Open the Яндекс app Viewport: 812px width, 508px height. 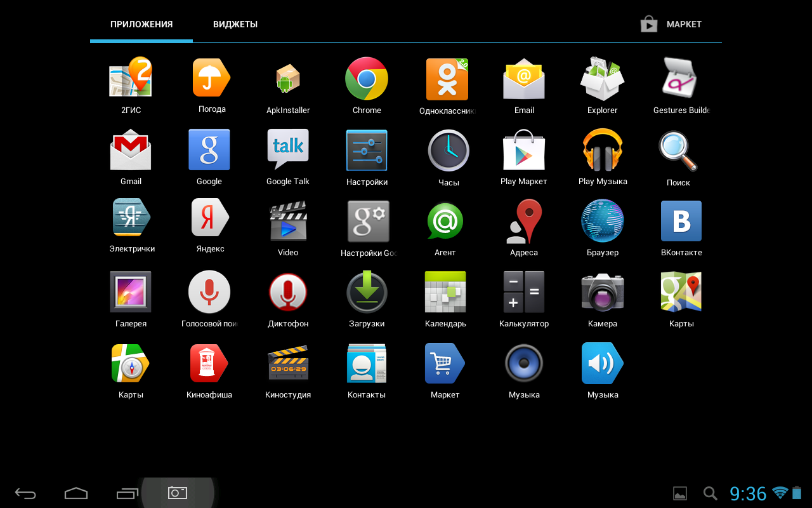(211, 217)
